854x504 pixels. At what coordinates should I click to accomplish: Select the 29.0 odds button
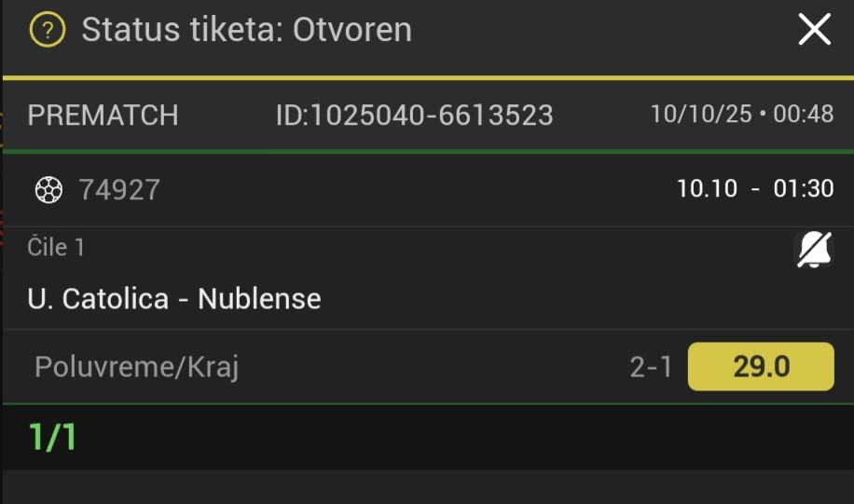click(x=760, y=367)
